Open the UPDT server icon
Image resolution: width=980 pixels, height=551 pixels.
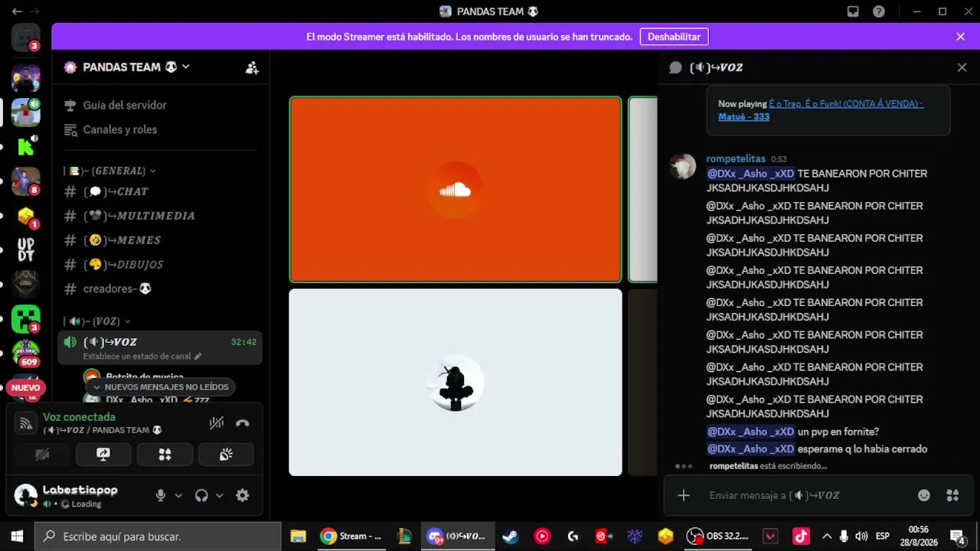click(25, 249)
